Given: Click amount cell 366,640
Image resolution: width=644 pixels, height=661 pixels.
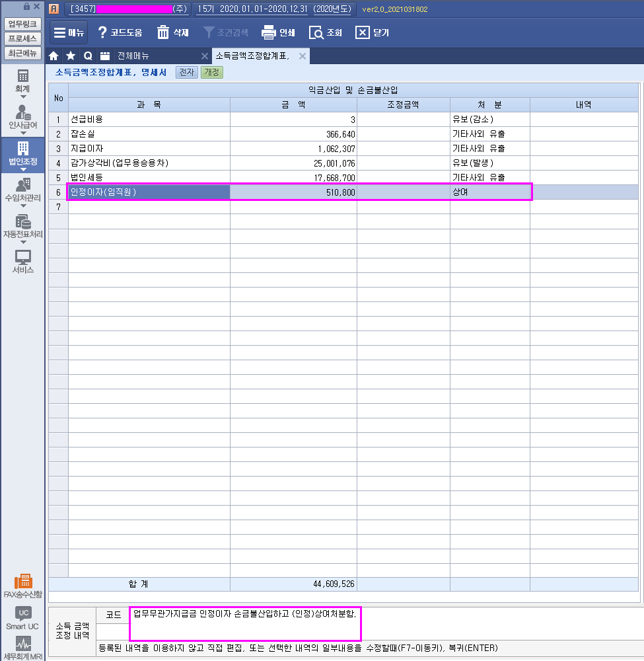Looking at the screenshot, I should [x=293, y=134].
